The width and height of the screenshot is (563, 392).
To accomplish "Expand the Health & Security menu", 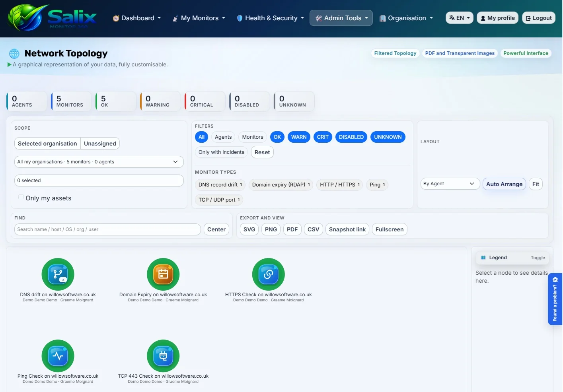I will tap(271, 18).
